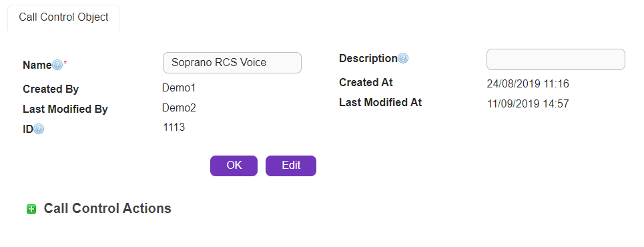Click the Last Modified At label
Viewport: 644px width, 247px height.
pos(380,102)
